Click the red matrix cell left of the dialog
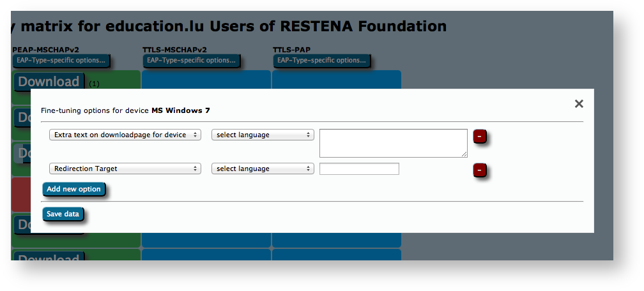Viewport: 644px width, 291px height. 20,195
